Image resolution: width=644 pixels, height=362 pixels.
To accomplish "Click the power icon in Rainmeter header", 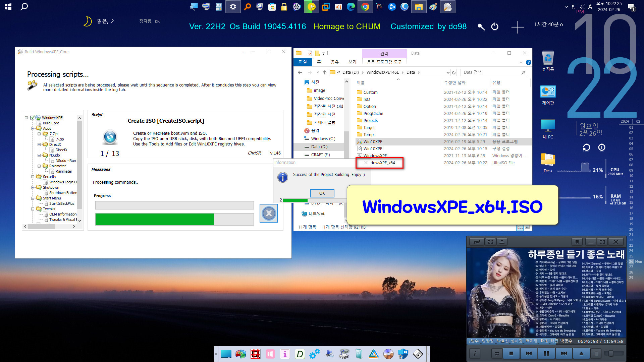I will (x=495, y=26).
